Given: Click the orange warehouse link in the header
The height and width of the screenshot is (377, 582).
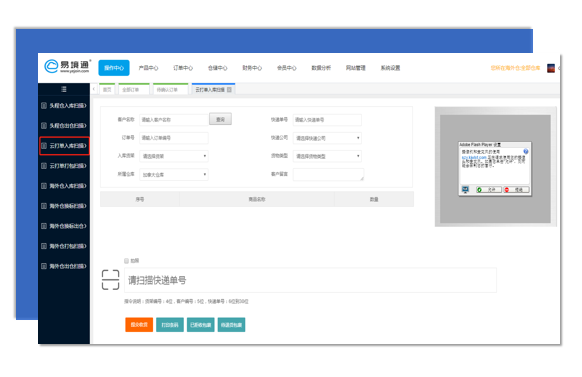Looking at the screenshot, I should (x=515, y=68).
